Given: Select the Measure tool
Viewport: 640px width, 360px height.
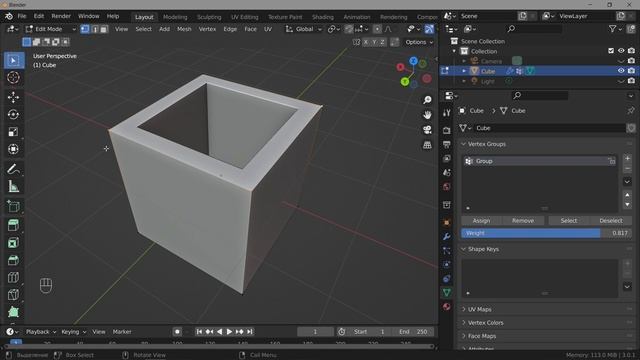Looking at the screenshot, I should pos(13,187).
